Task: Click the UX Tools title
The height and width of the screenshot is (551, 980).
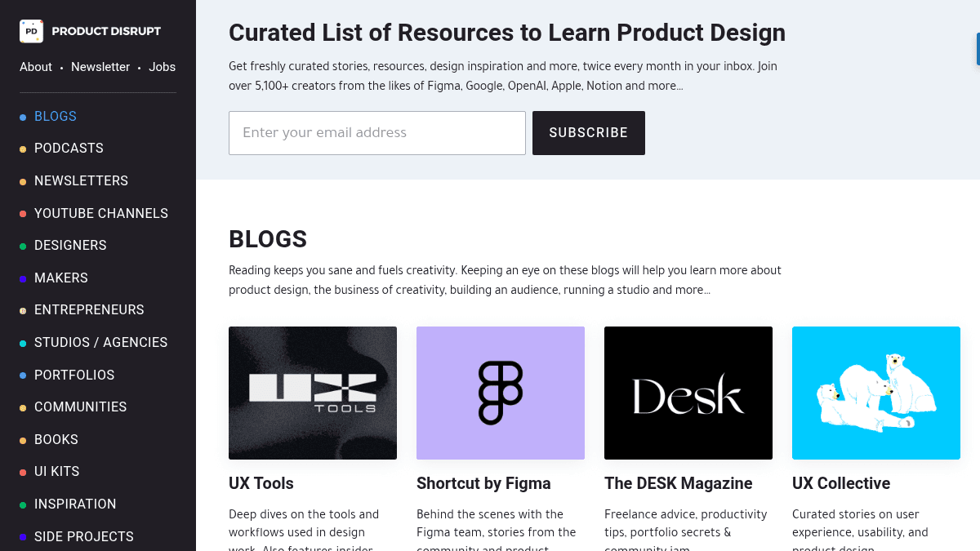Action: coord(261,483)
